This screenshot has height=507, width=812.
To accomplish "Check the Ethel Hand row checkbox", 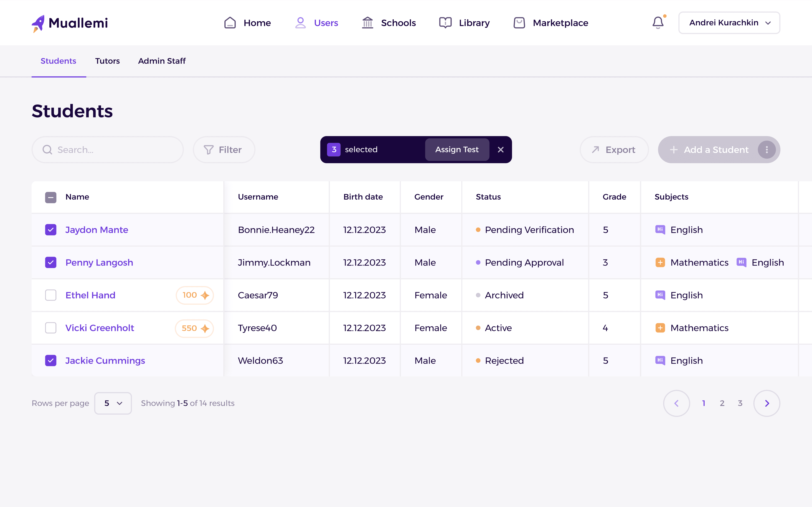I will pos(51,295).
